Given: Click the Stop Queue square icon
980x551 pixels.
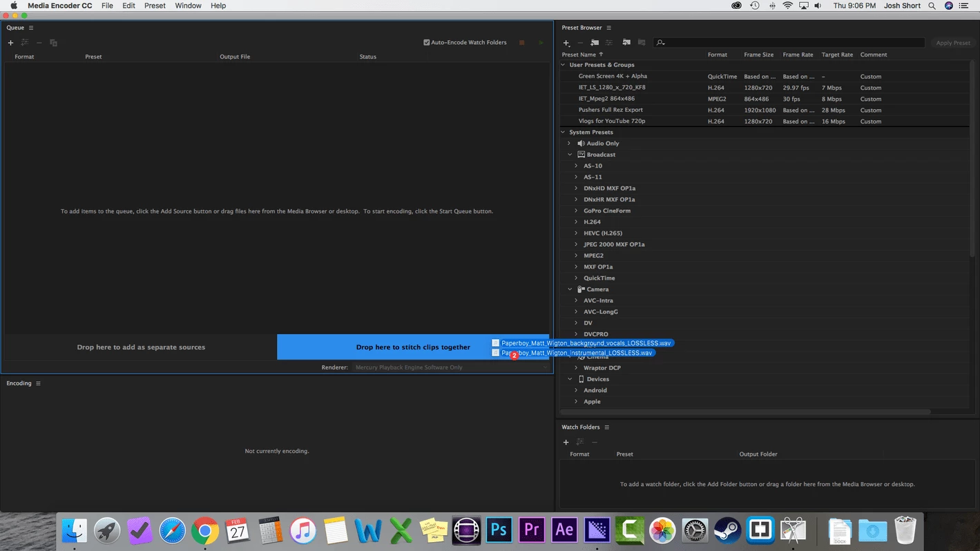Looking at the screenshot, I should [522, 43].
